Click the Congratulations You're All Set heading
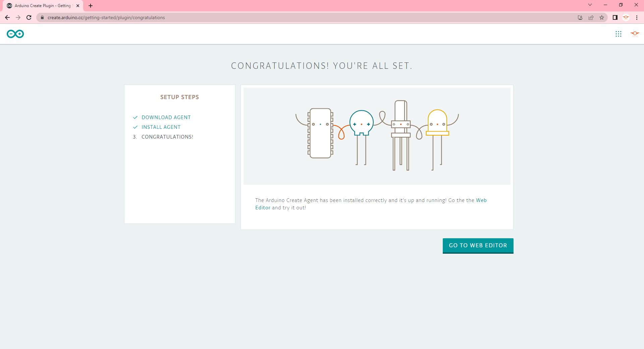Image resolution: width=644 pixels, height=349 pixels. click(322, 66)
